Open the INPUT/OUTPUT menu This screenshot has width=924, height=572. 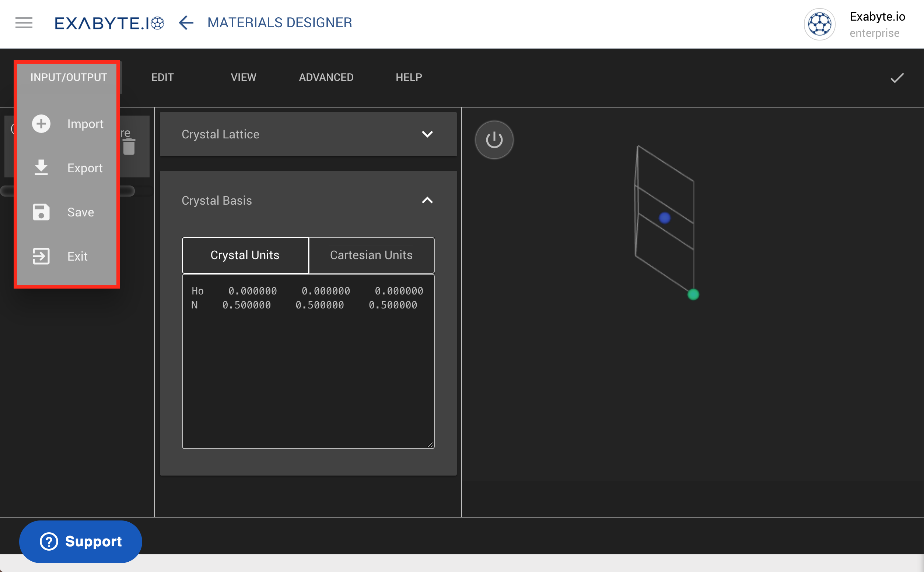point(68,77)
